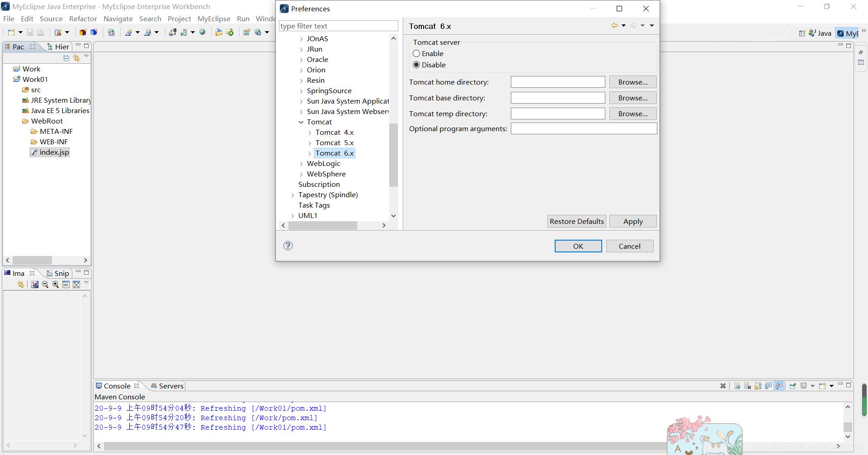
Task: Click the run server toolbar icon
Action: [184, 32]
